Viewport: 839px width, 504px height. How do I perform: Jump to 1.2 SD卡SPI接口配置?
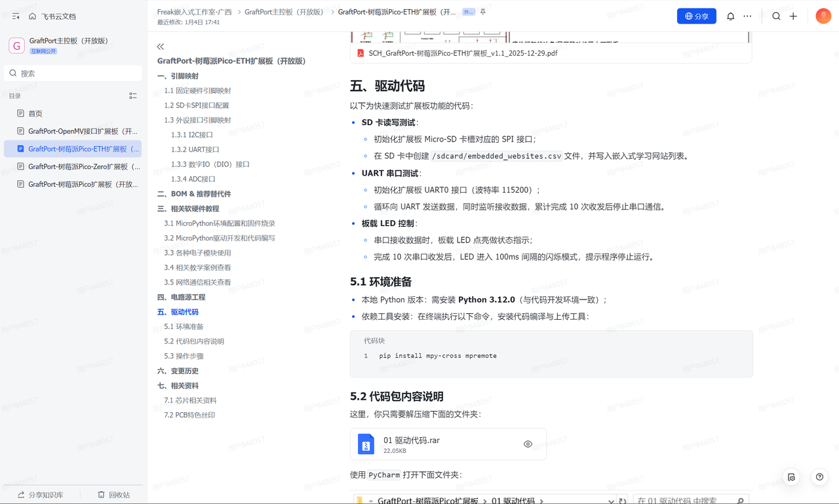pos(197,106)
